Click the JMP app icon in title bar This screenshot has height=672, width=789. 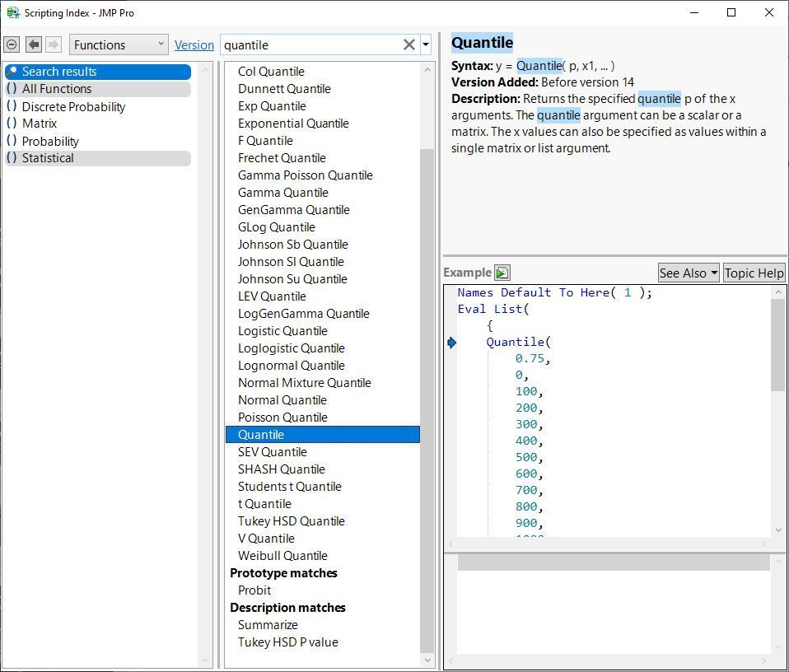12,12
